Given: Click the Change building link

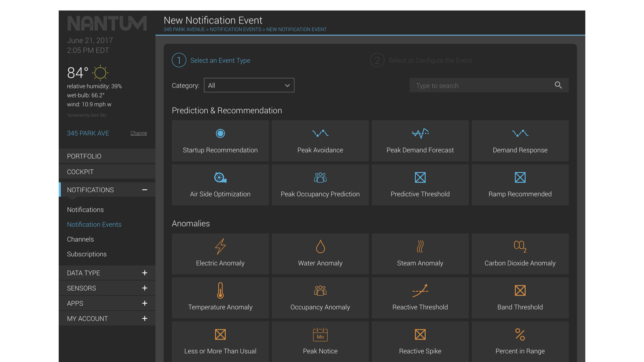Looking at the screenshot, I should pos(139,133).
